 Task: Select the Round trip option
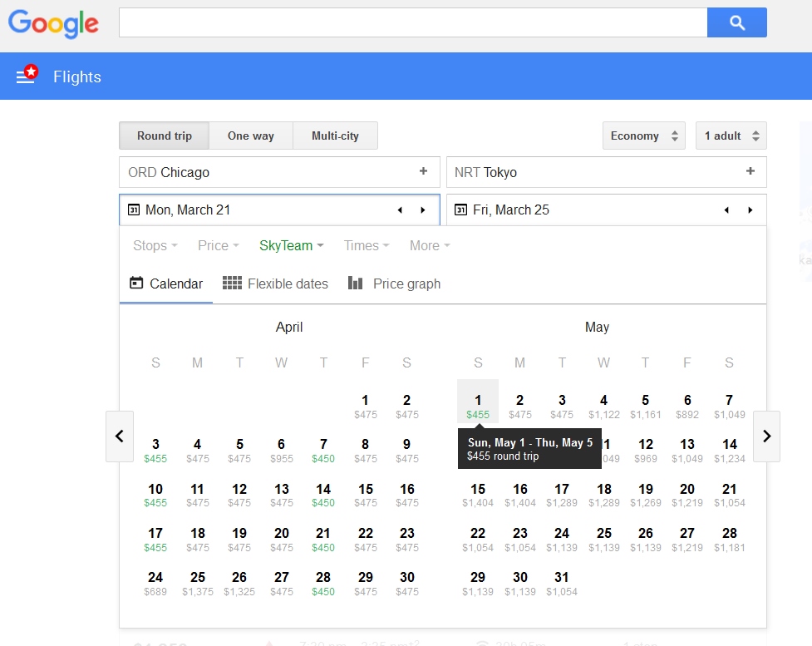(164, 136)
